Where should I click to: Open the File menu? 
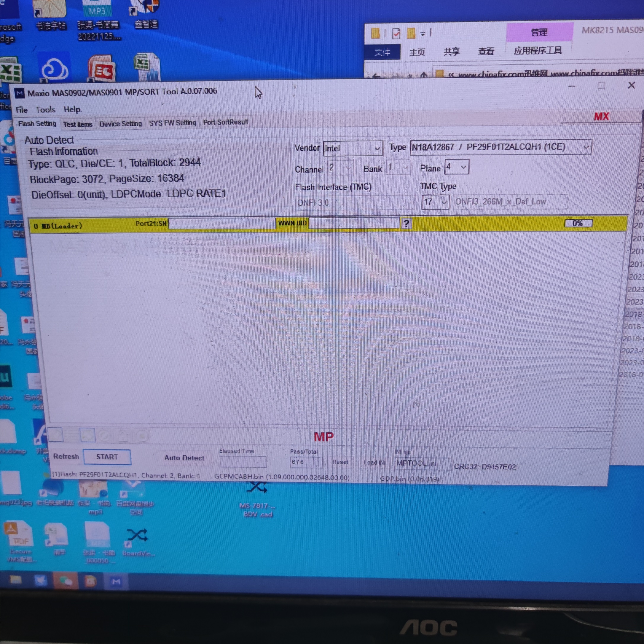coord(22,110)
